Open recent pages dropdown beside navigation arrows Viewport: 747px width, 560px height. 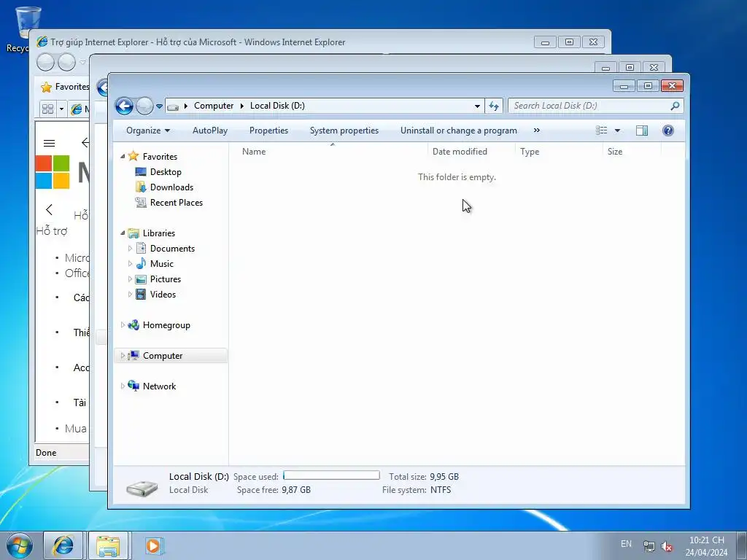(x=160, y=106)
